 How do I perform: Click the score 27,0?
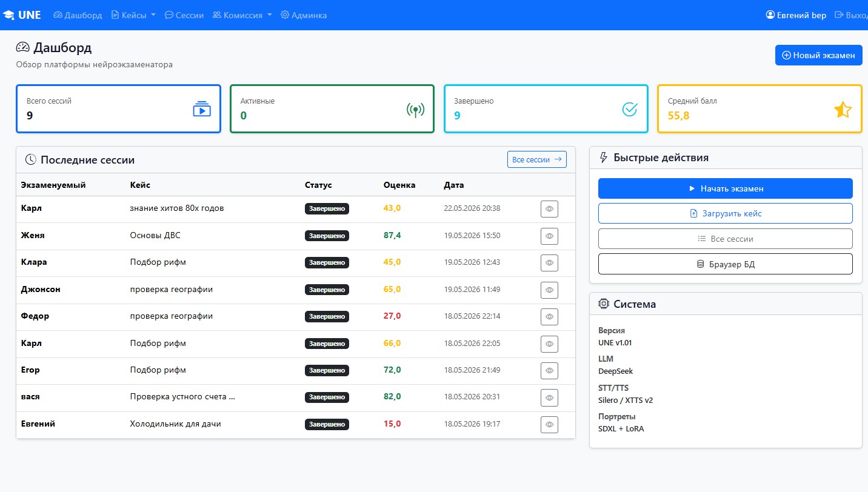point(392,316)
